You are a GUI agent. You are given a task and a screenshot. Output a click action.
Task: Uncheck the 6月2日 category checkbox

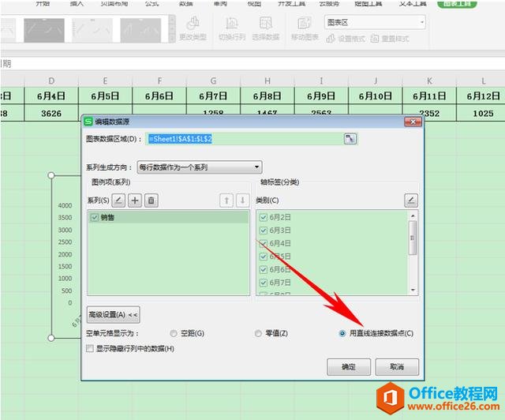tap(264, 217)
